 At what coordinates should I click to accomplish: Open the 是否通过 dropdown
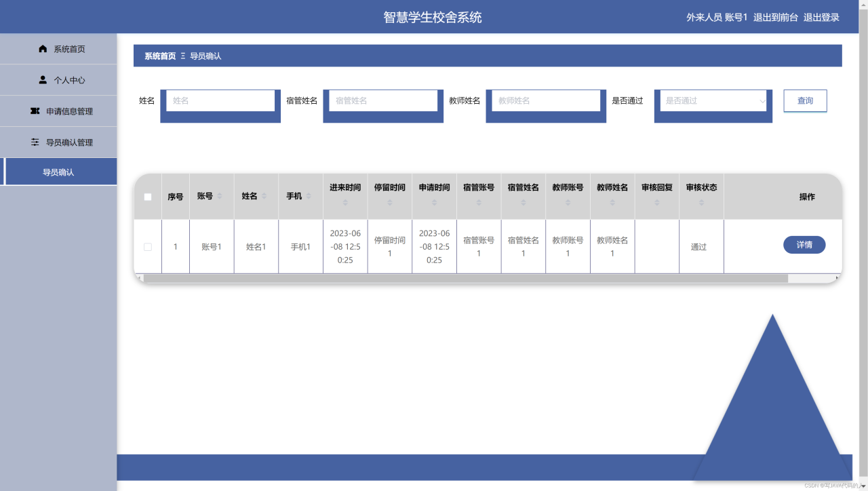pyautogui.click(x=713, y=100)
